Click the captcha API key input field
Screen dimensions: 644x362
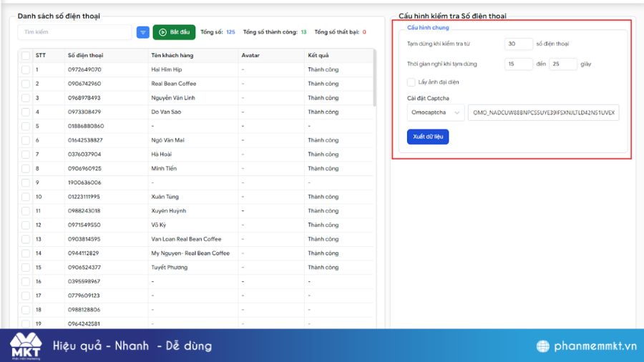pyautogui.click(x=544, y=113)
